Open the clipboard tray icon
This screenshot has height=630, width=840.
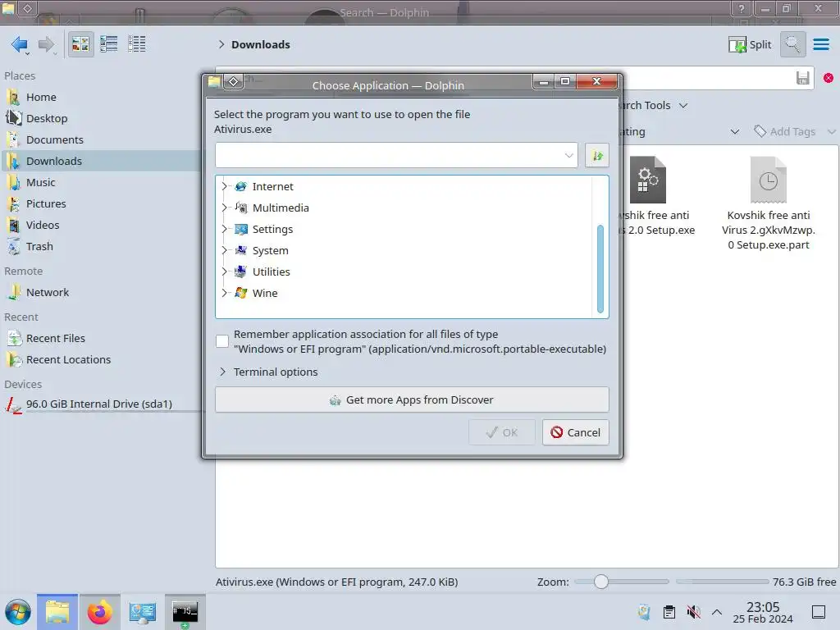click(669, 612)
